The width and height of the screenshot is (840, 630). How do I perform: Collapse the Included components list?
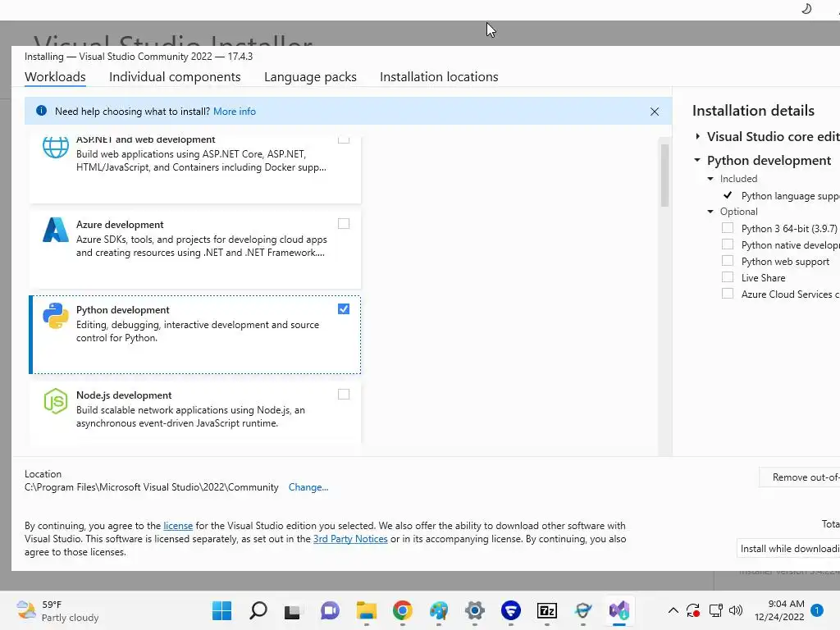710,178
